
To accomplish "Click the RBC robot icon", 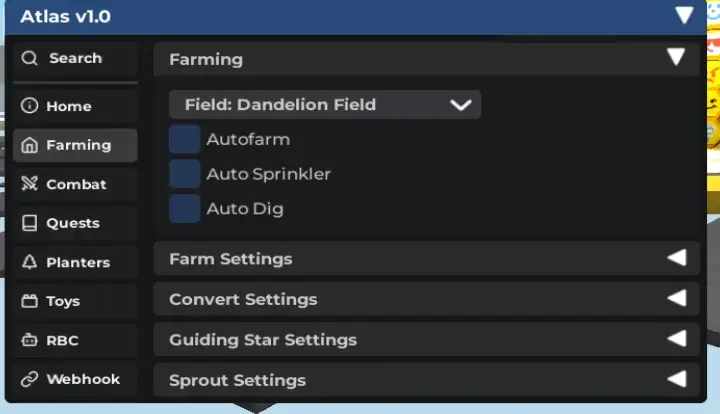I will point(29,340).
